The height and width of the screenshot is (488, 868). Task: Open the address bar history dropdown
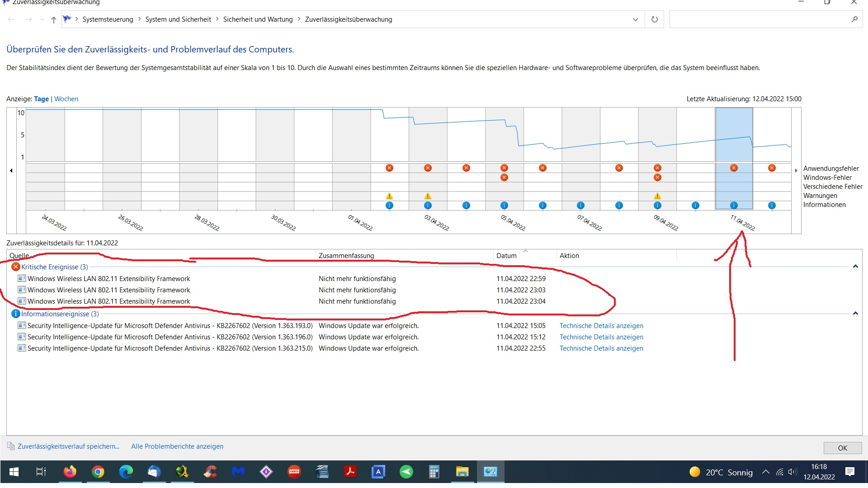635,19
